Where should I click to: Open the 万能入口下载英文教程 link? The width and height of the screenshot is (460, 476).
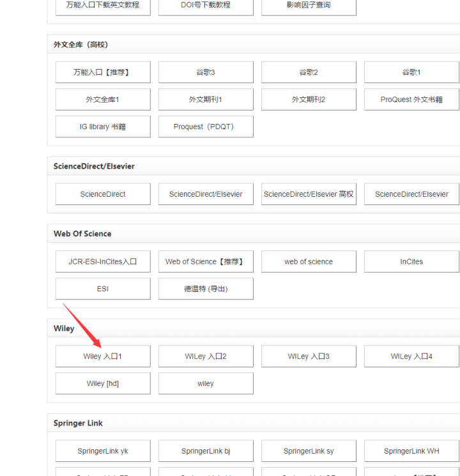(103, 6)
